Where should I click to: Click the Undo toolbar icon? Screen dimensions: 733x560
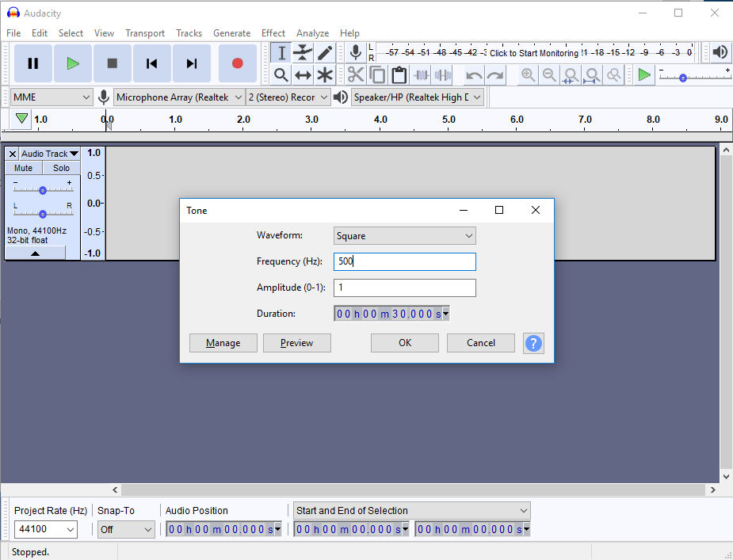click(x=473, y=74)
